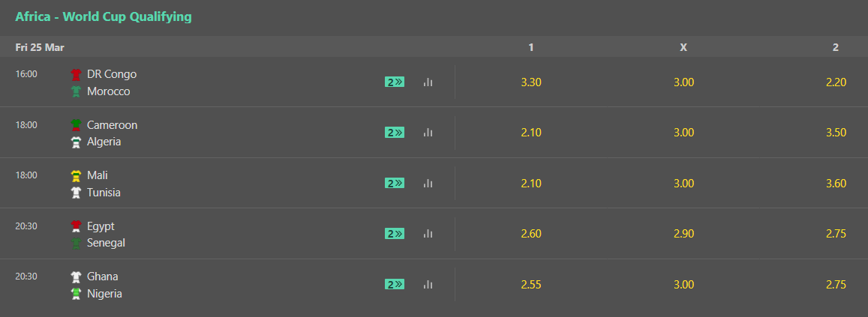Open stats icon for Cameroon vs Algeria

[x=428, y=133]
